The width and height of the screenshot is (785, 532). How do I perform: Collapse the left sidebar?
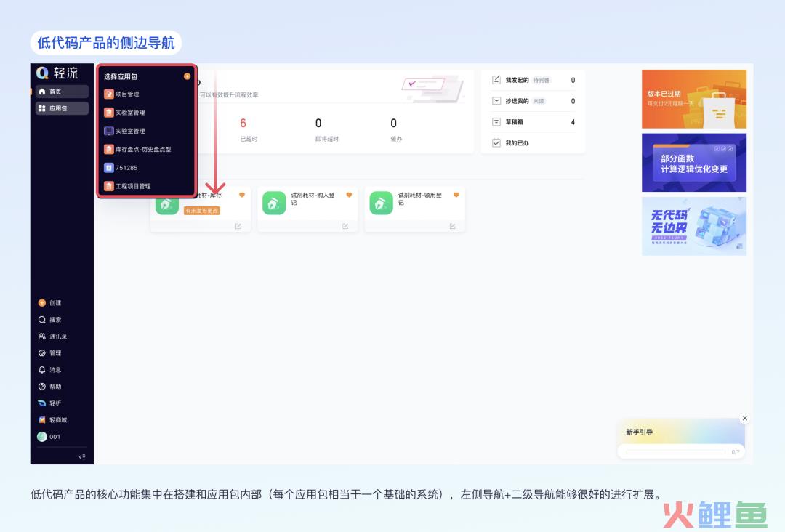point(82,457)
